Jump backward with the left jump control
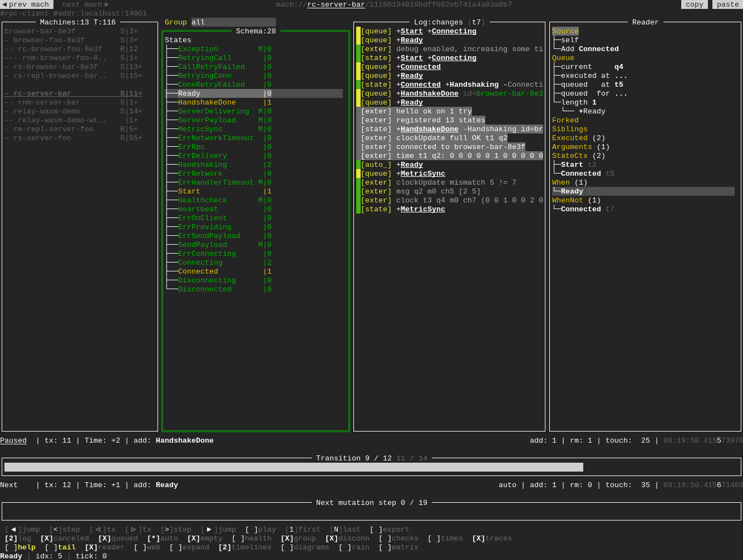 pyautogui.click(x=22, y=529)
